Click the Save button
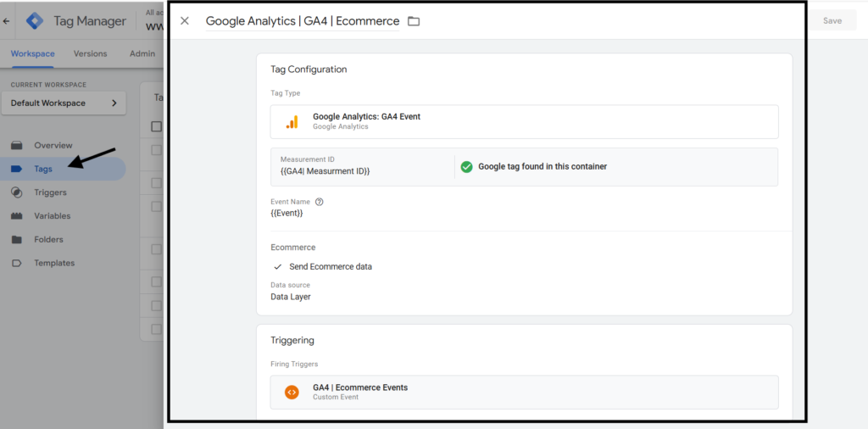868x429 pixels. 832,20
